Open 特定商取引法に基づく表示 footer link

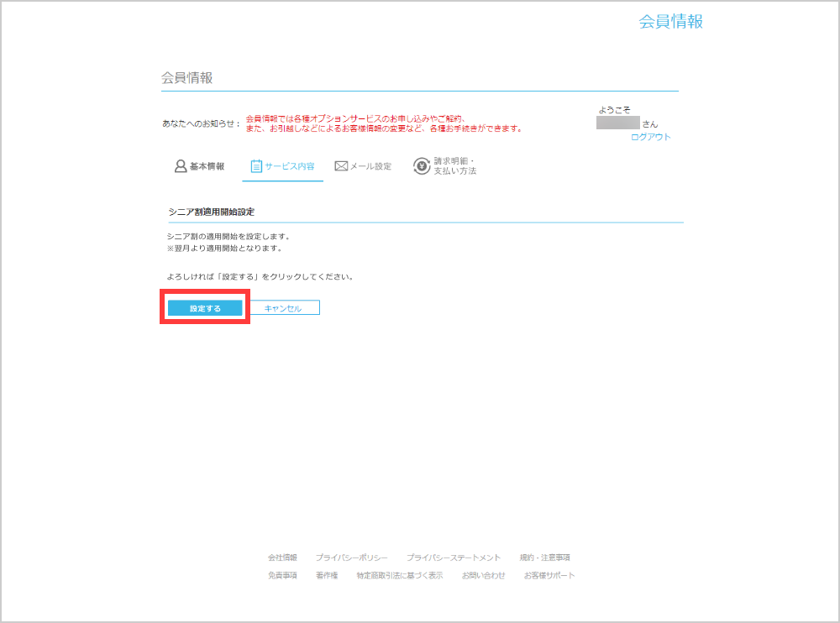[x=400, y=575]
